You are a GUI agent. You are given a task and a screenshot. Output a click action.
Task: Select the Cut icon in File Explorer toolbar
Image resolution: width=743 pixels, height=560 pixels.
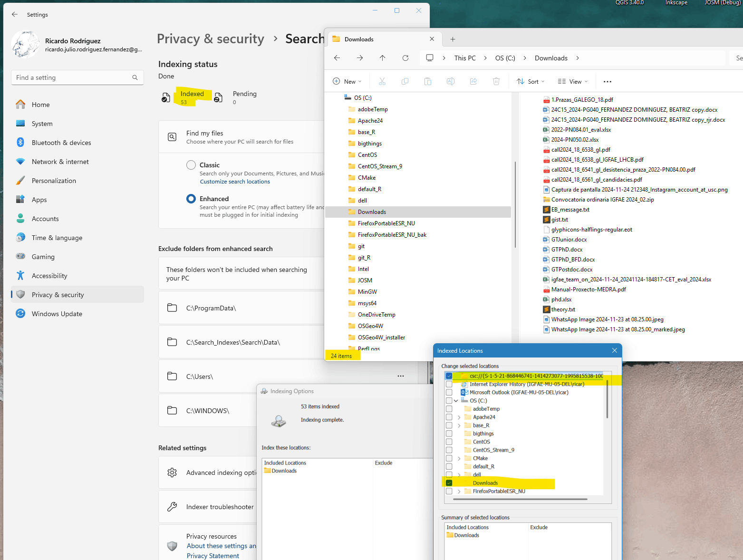pos(382,81)
